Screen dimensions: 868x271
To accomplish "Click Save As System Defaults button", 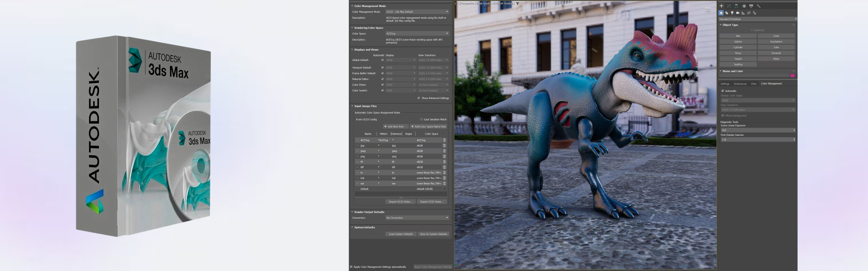I will coord(433,234).
